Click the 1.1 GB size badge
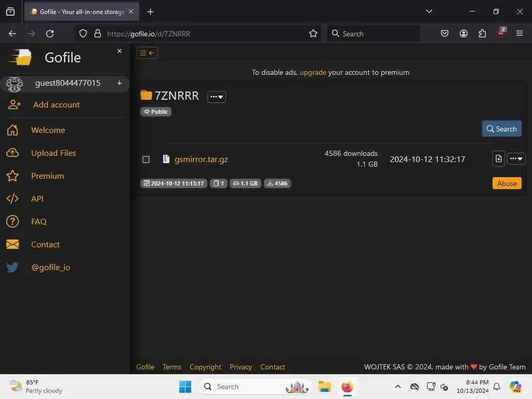 coord(245,183)
